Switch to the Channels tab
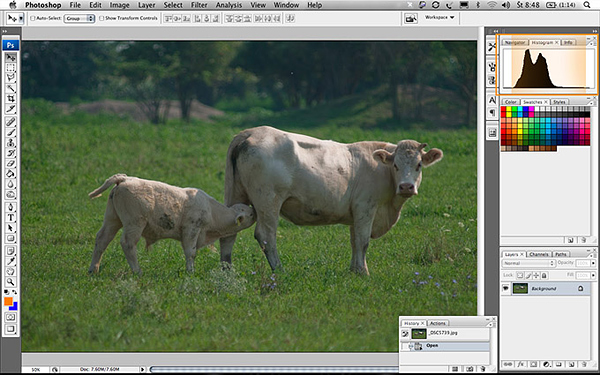 tap(539, 254)
